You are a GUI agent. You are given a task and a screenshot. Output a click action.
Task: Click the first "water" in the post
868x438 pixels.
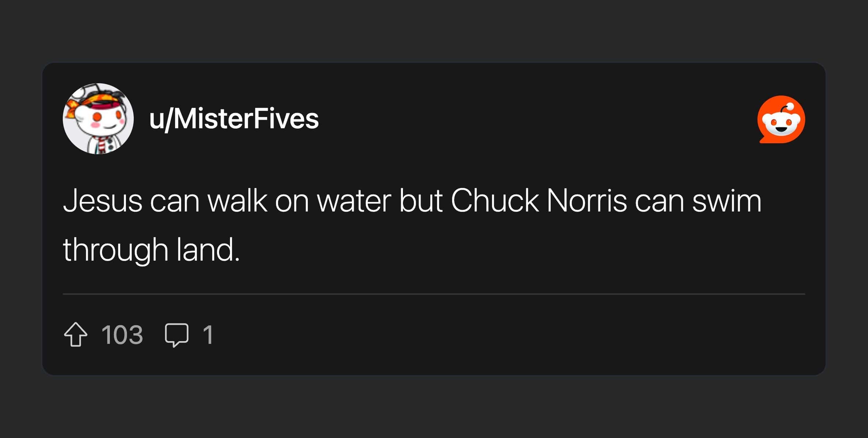coord(354,201)
